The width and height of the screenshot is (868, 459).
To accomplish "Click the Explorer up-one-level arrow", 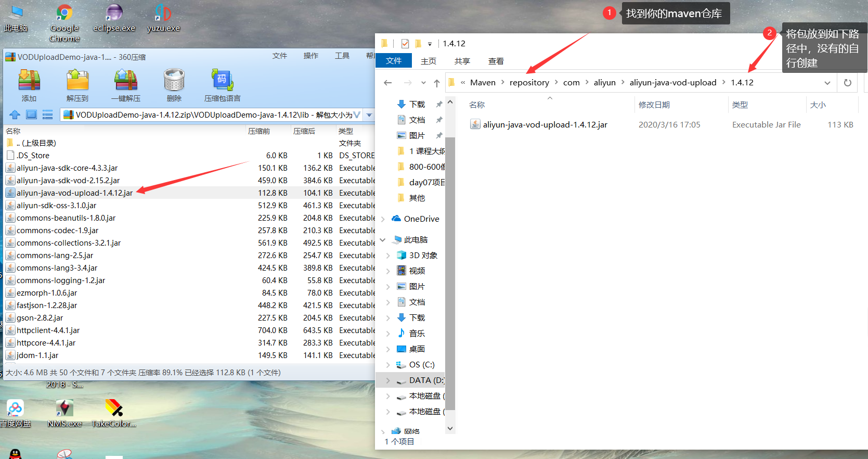I will 437,83.
